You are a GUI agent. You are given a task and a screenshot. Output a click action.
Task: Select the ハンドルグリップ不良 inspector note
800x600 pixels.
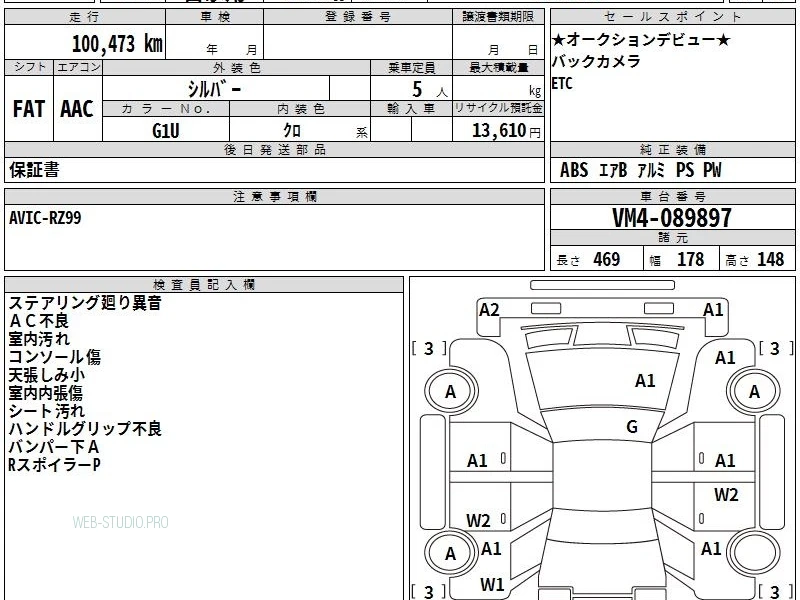(85, 429)
